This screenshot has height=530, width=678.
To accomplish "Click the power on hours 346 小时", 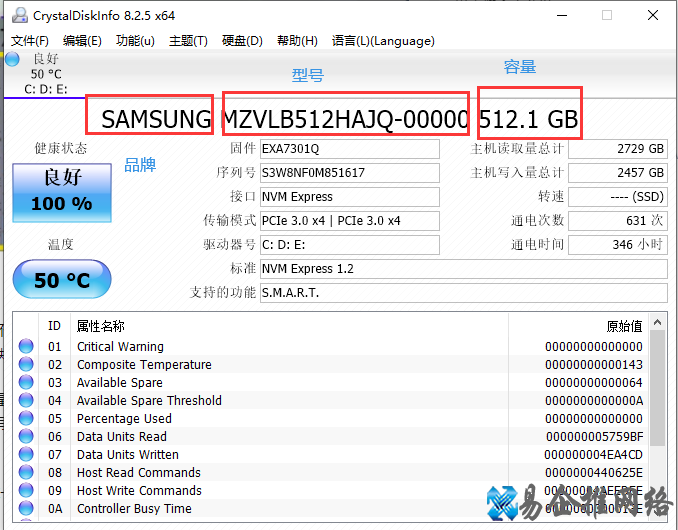I will [x=618, y=245].
